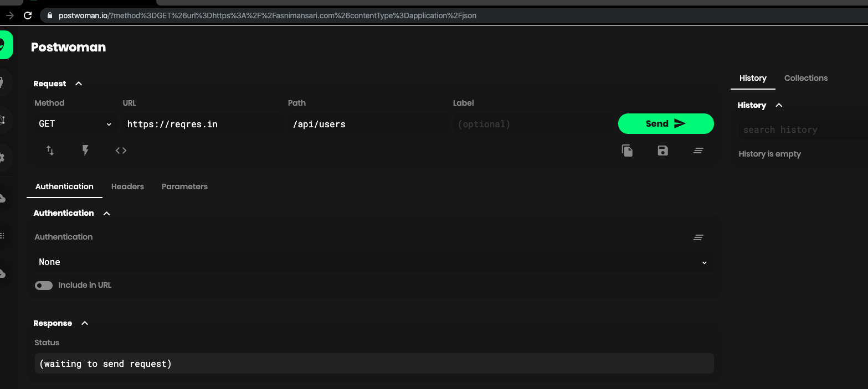Switch to the Headers tab

point(127,186)
